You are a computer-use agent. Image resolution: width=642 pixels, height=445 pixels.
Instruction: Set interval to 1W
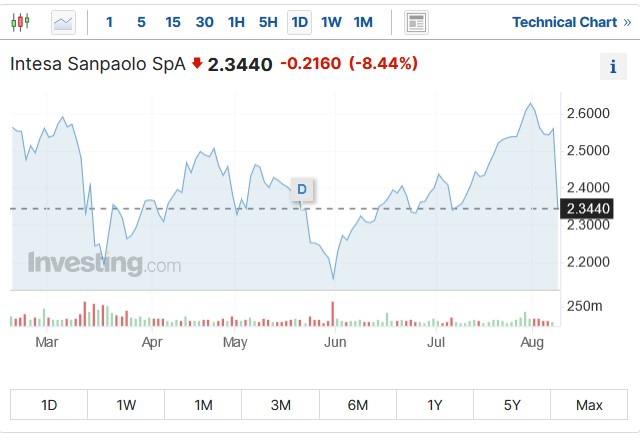[x=331, y=22]
